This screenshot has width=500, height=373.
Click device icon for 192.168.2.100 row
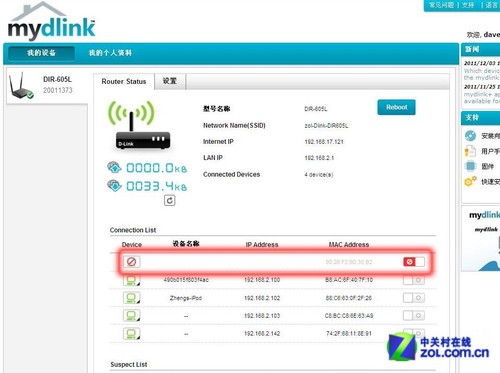pyautogui.click(x=132, y=280)
